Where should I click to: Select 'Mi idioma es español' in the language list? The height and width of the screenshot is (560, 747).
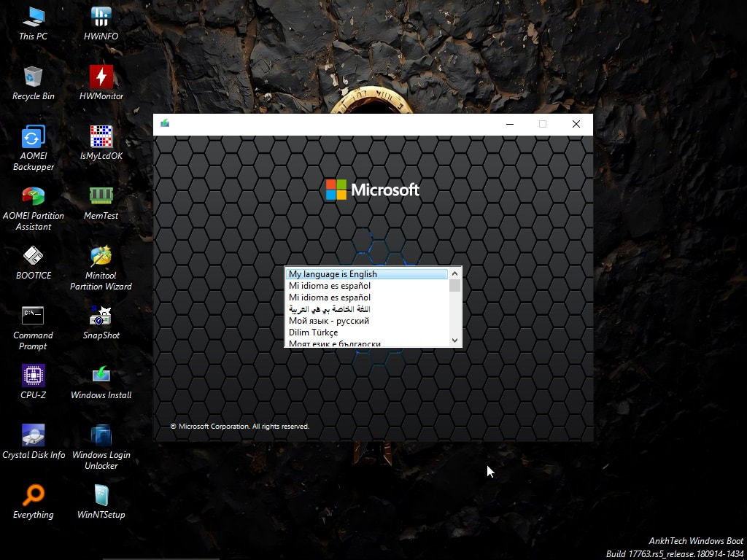point(330,285)
